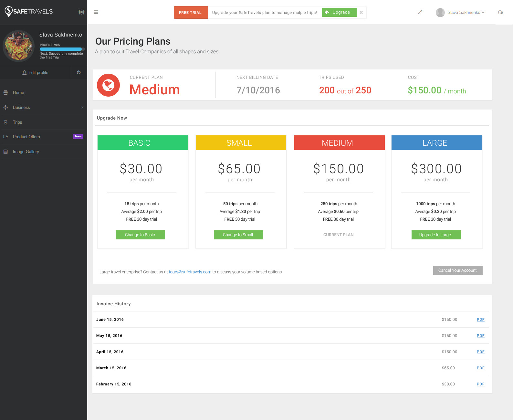Click the profile completion progress bar
This screenshot has height=420, width=513.
point(62,49)
